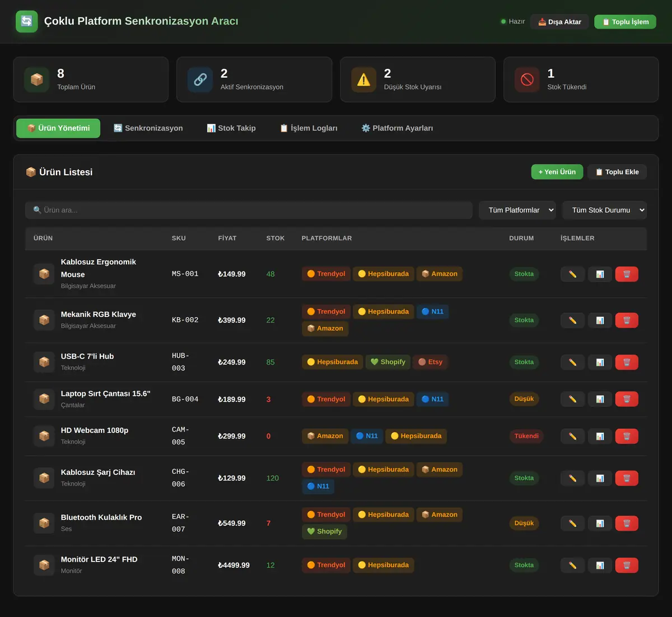Switch to the Ürün Yönetimi tab
Viewport: 672px width, 617px height.
(x=58, y=128)
